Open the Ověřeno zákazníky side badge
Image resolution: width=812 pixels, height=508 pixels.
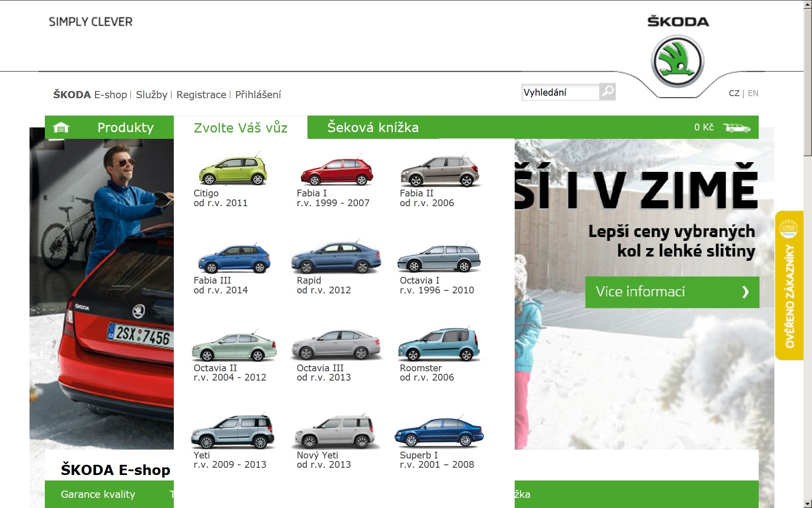pyautogui.click(x=789, y=285)
